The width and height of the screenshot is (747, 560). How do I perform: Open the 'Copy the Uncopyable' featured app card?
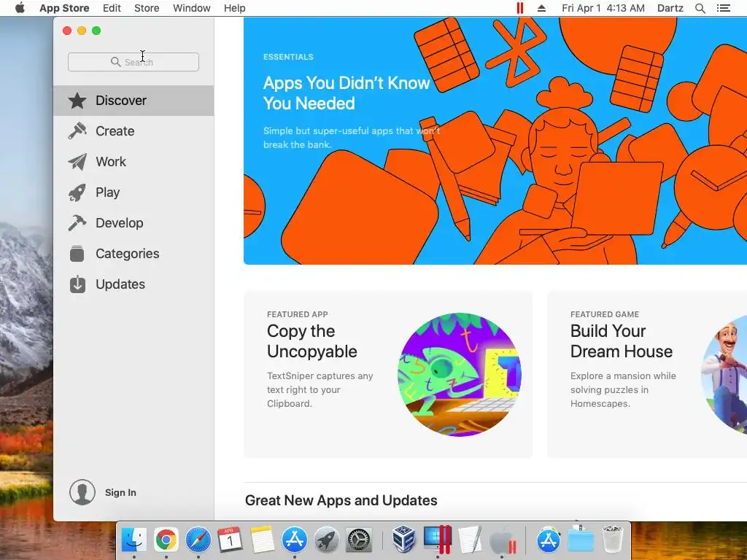pos(388,374)
